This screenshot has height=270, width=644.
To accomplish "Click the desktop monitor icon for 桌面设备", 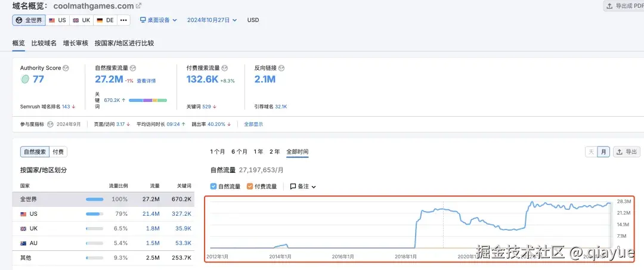I will [x=143, y=20].
